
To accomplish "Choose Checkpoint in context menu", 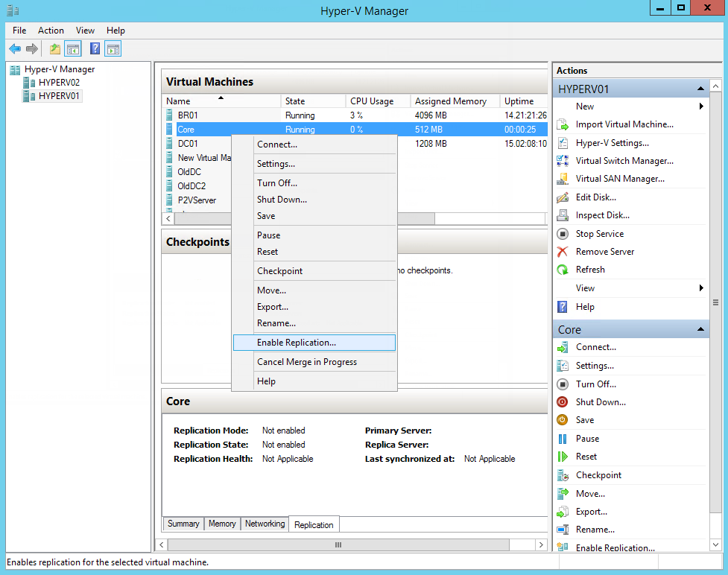I will 314,271.
